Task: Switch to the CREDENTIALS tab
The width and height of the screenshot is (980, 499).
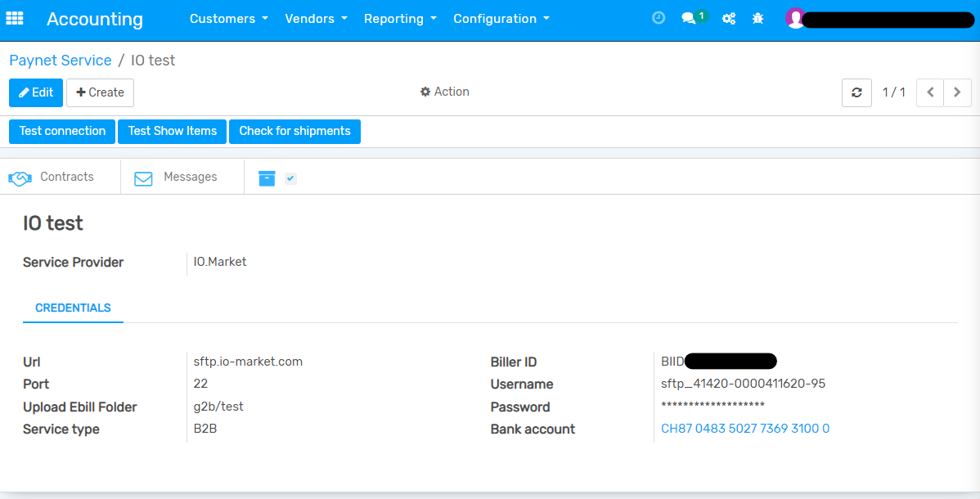Action: pyautogui.click(x=73, y=308)
